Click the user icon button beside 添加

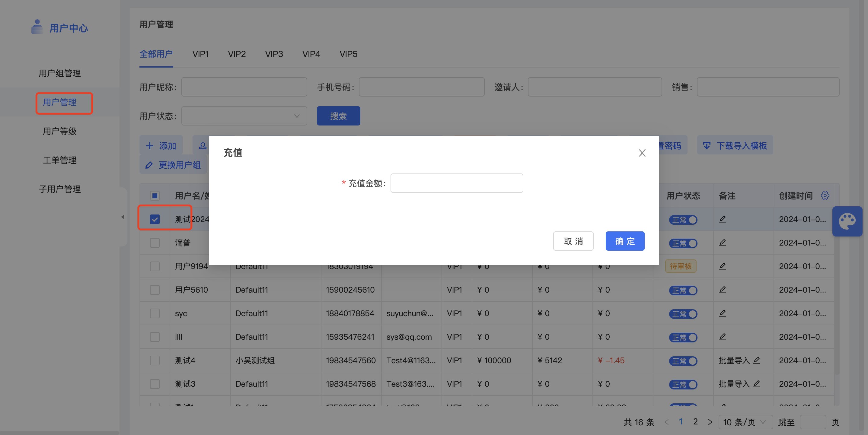coord(203,145)
